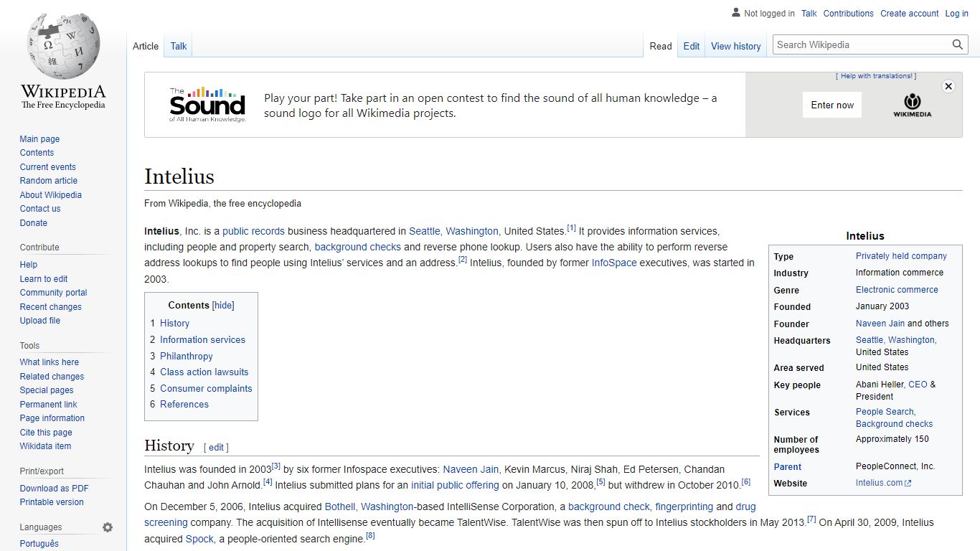Image resolution: width=980 pixels, height=551 pixels.
Task: Close the Sound contest banner
Action: 948,86
